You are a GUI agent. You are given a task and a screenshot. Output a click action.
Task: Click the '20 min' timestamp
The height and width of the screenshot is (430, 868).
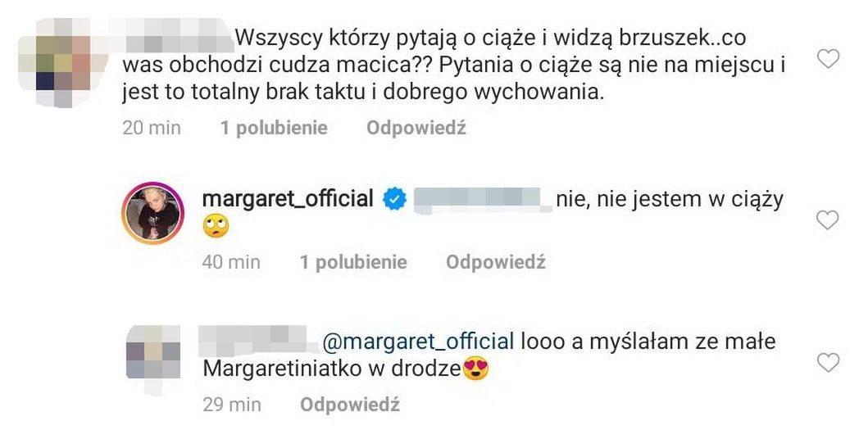pos(152,129)
